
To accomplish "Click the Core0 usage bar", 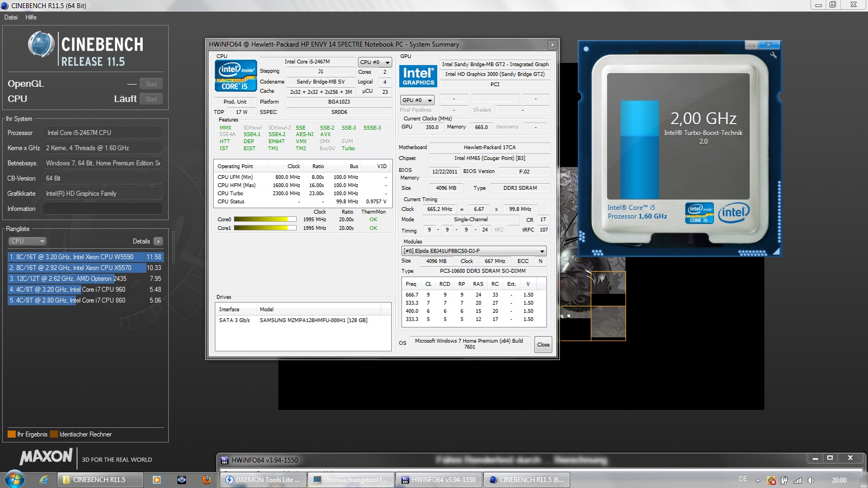I will pos(265,220).
